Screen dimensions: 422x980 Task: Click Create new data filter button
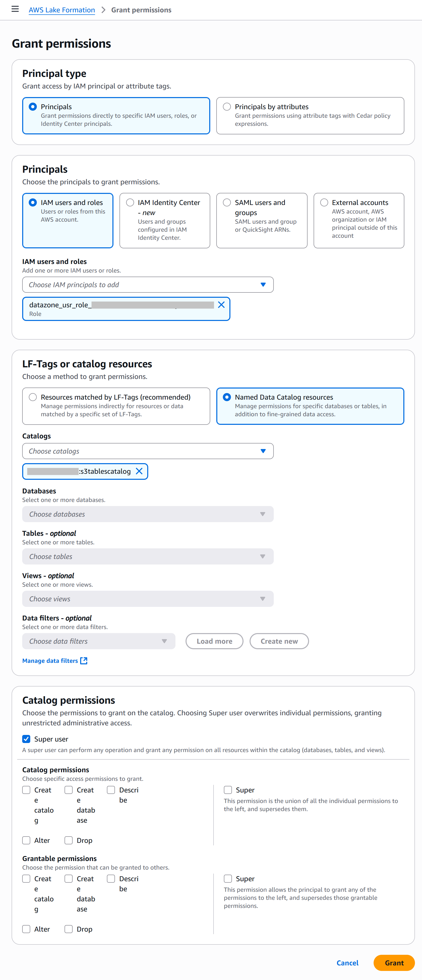click(279, 641)
